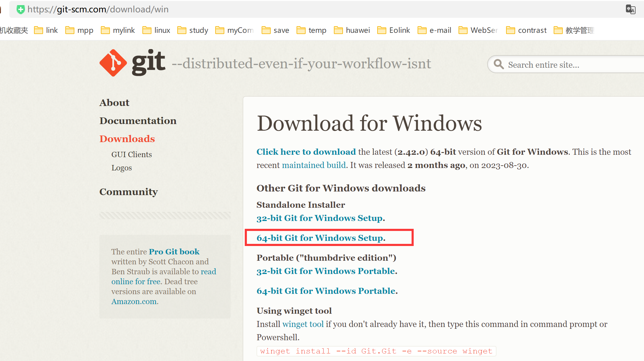Open GUI Clients page

(x=132, y=154)
